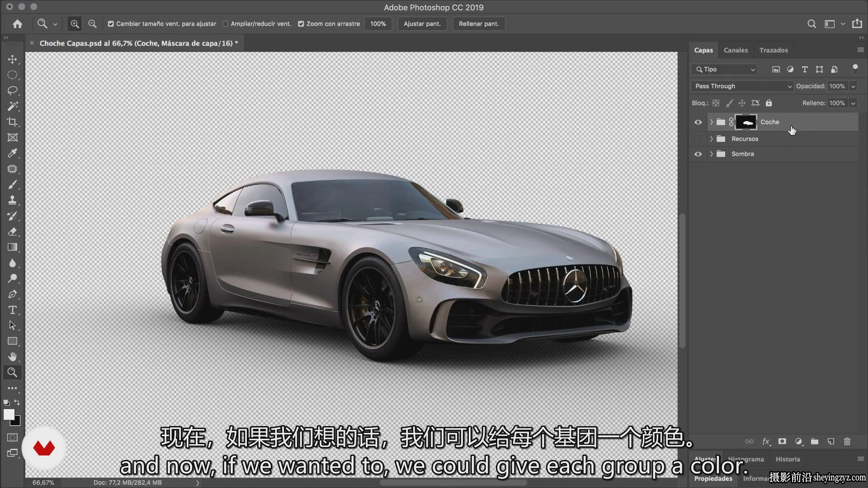868x488 pixels.
Task: Select the Eyedropper tool
Action: point(12,153)
